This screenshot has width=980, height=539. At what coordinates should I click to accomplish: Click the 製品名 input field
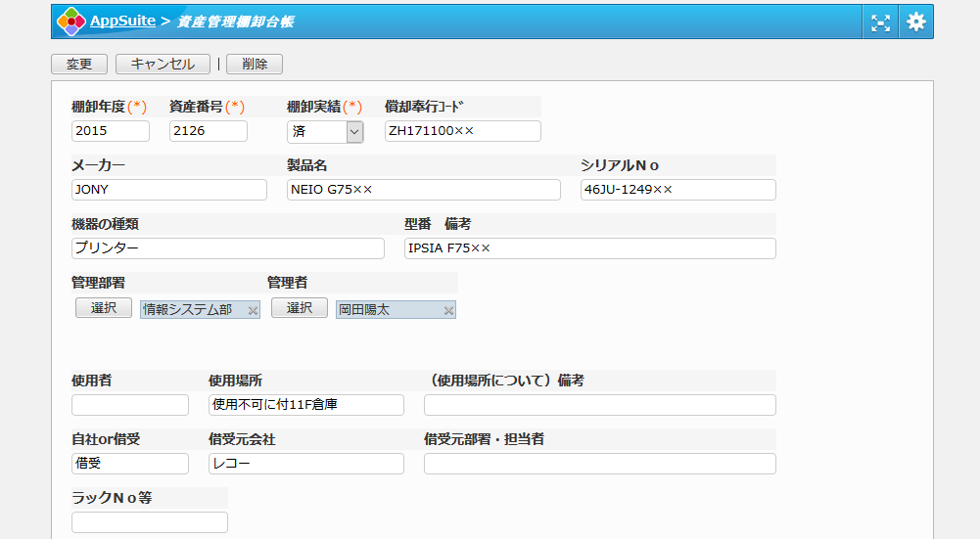tap(424, 190)
